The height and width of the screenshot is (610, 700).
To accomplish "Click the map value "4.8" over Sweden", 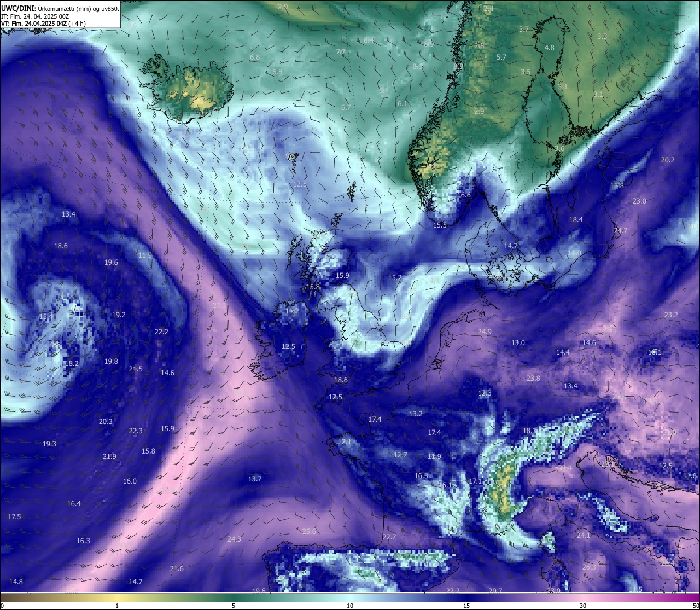I will (x=550, y=48).
